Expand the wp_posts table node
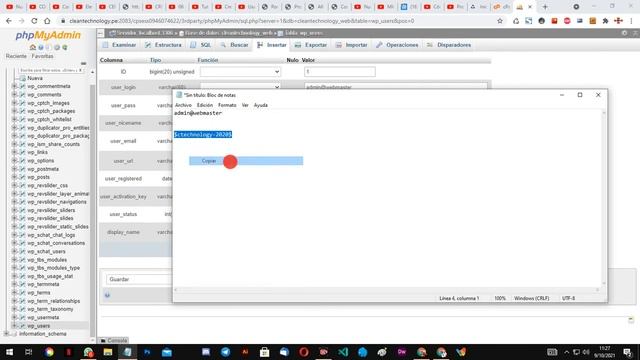Screen dimensions: 640x360 pos(15,177)
